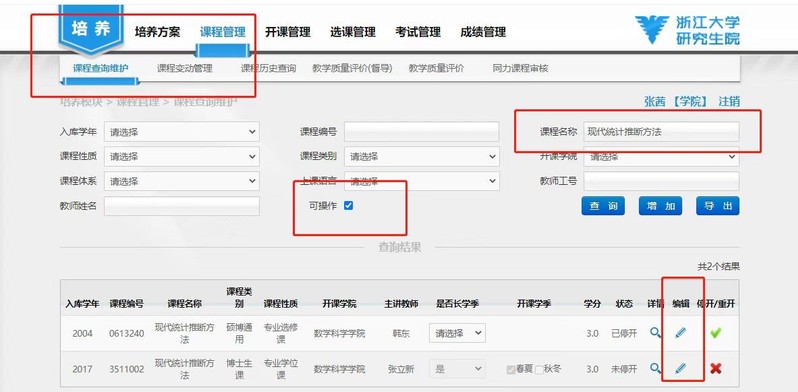Image resolution: width=798 pixels, height=392 pixels.
Task: Open details magnifier for course 0613240
Action: point(656,333)
